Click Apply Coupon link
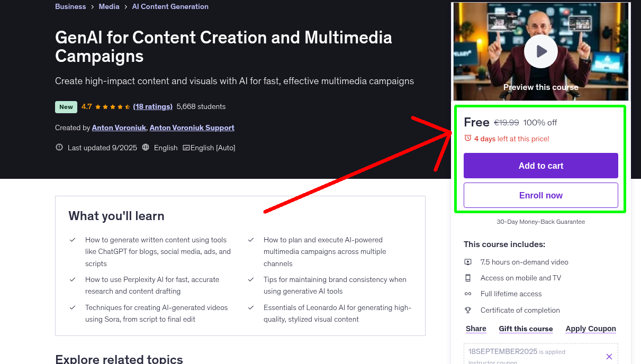 click(x=591, y=329)
